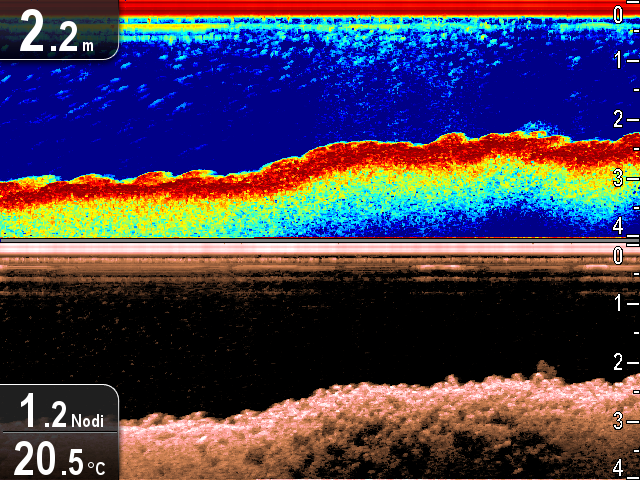
Task: Tap the 3 meter mark on upper scale
Action: click(x=618, y=178)
